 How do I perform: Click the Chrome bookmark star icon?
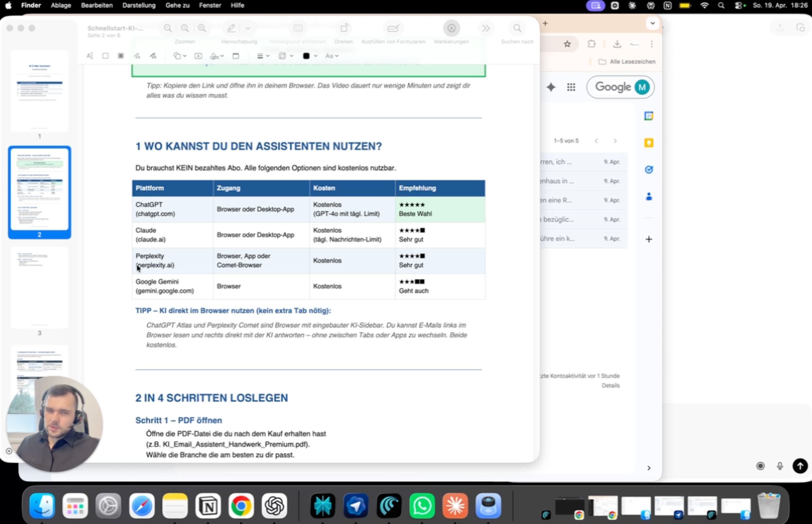pos(567,44)
